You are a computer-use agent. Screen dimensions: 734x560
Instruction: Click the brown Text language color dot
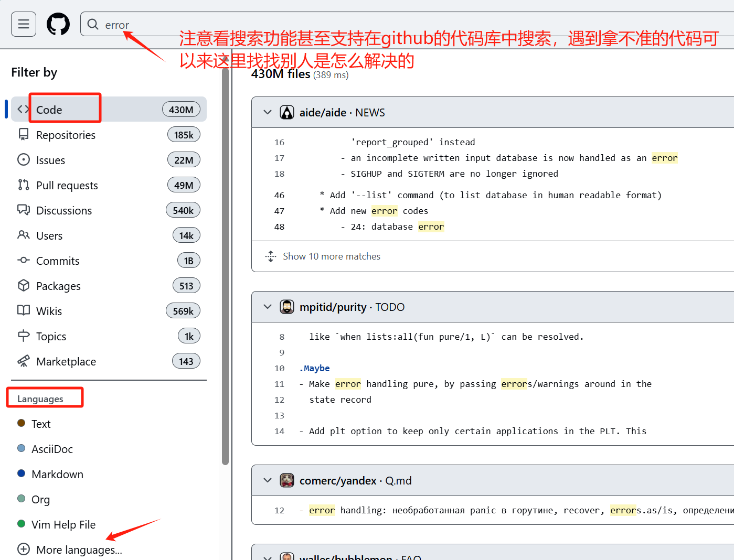click(x=22, y=423)
